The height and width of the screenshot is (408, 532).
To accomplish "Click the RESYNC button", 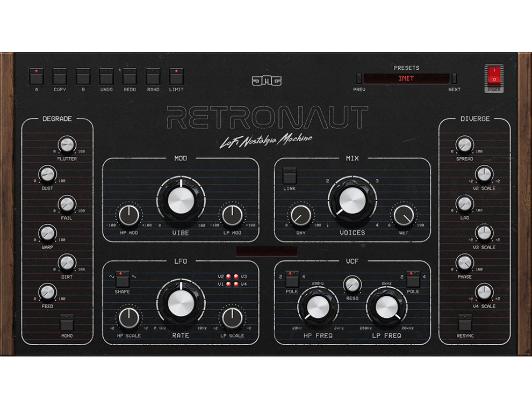I will 464,323.
